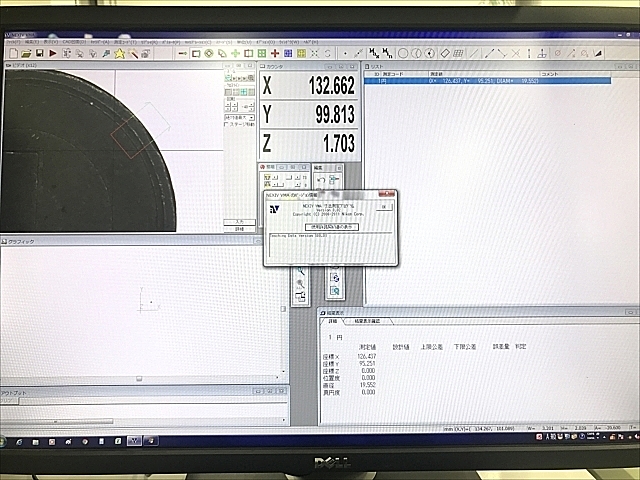Click the green right-arrow toolbar icon
The image size is (640, 480).
pos(182,53)
